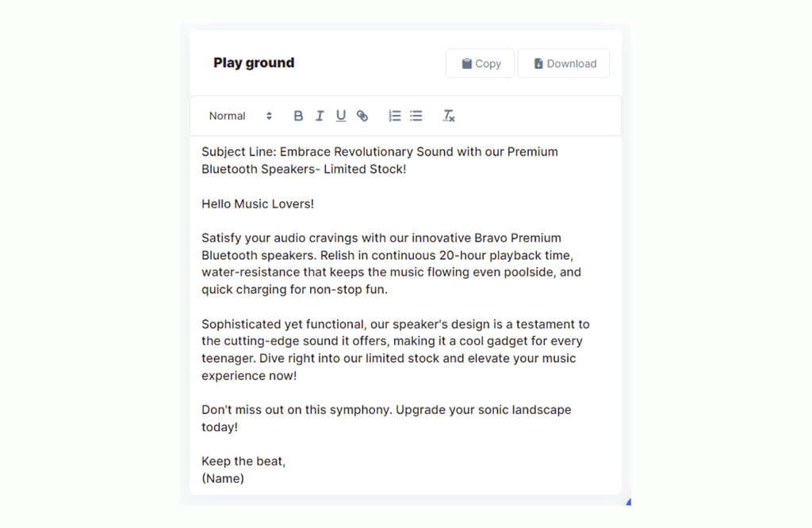The image size is (812, 528).
Task: Copy the generated email text
Action: pos(480,63)
